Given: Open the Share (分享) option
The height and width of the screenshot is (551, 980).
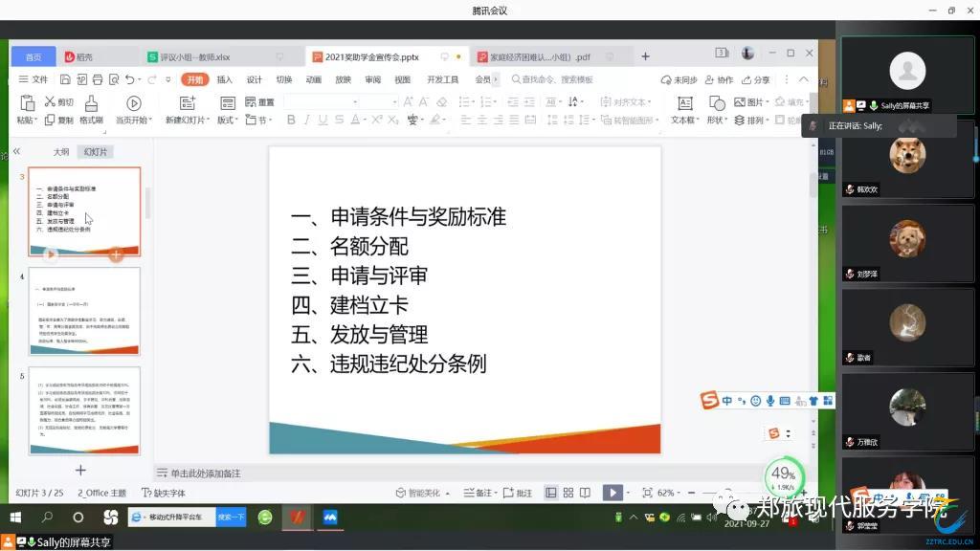Looking at the screenshot, I should click(x=755, y=80).
